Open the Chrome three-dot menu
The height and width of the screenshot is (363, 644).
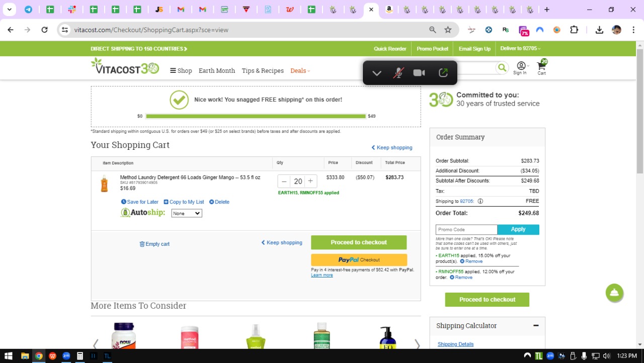633,30
